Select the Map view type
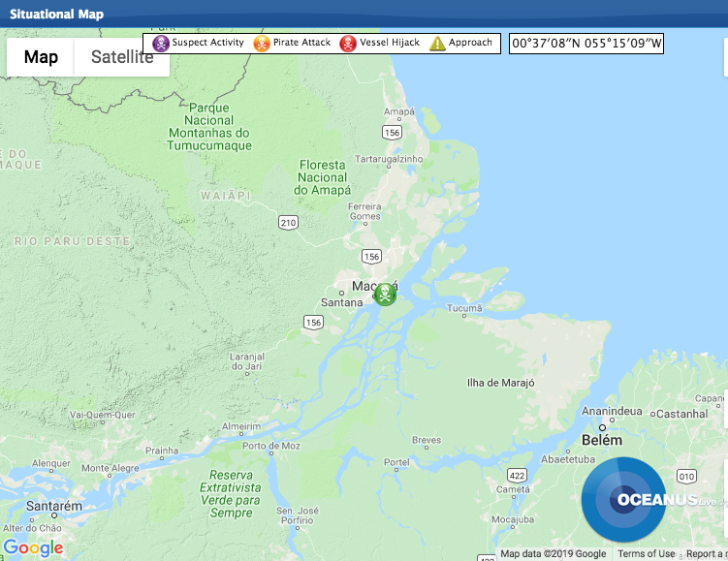This screenshot has width=728, height=561. pos(41,57)
